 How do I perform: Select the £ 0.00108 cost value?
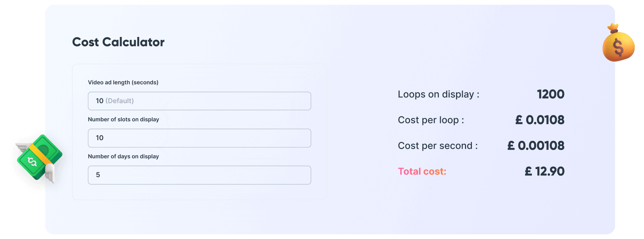536,146
